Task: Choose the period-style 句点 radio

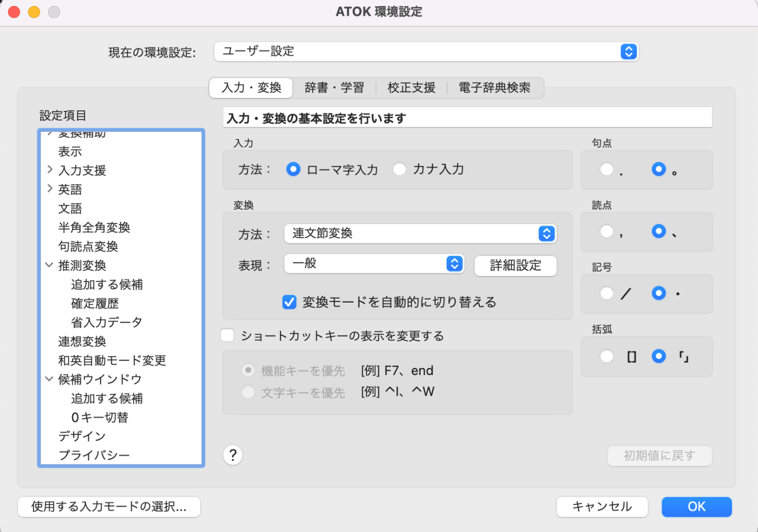Action: [607, 169]
